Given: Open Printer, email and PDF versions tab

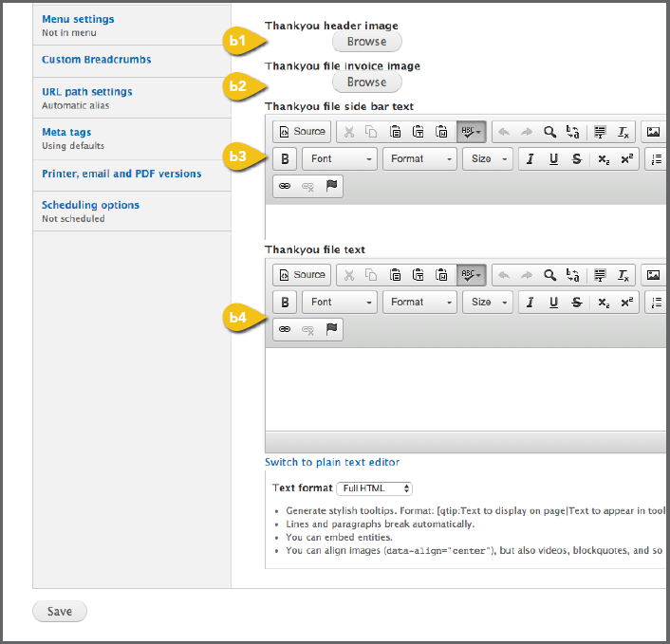Looking at the screenshot, I should tap(132, 175).
